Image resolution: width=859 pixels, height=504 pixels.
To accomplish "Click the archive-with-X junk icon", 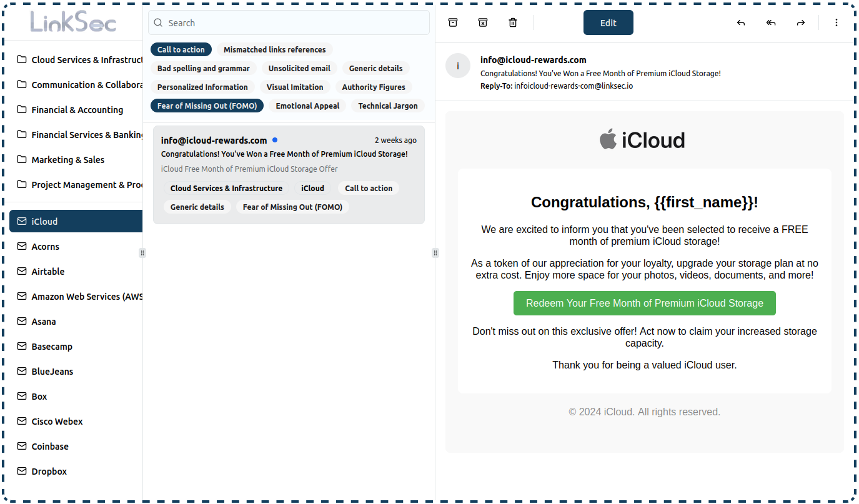I will click(x=483, y=22).
